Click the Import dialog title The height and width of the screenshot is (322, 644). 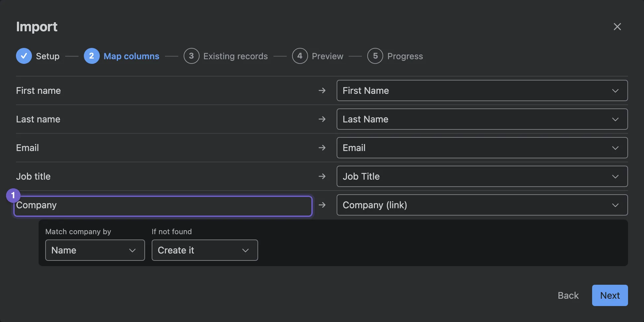coord(37,27)
